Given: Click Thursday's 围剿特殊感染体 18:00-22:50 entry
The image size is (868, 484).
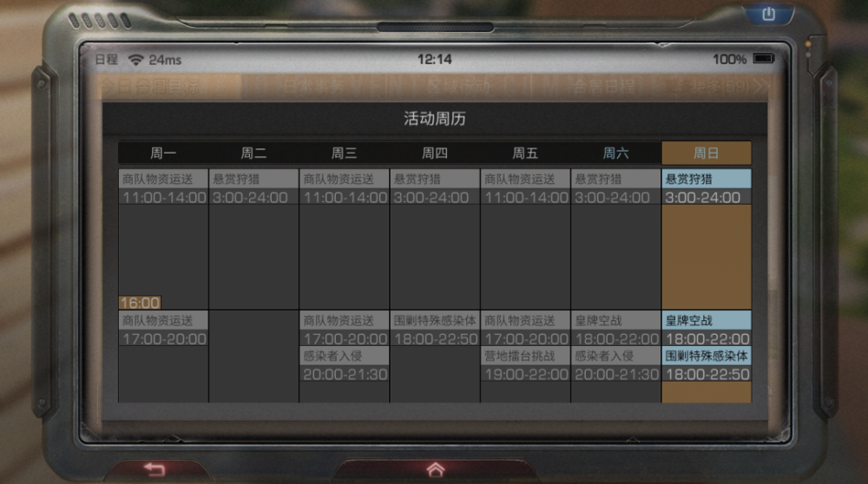Looking at the screenshot, I should [x=434, y=329].
